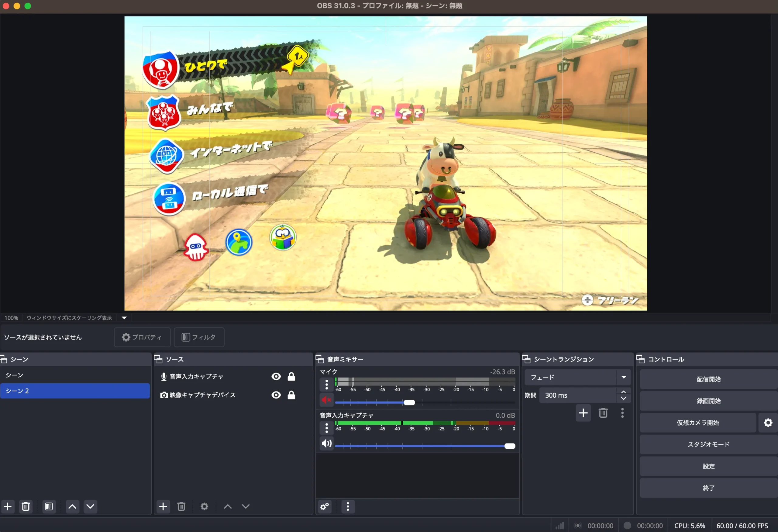Adjust マイク volume slider handle
Image resolution: width=778 pixels, height=532 pixels.
(x=409, y=402)
